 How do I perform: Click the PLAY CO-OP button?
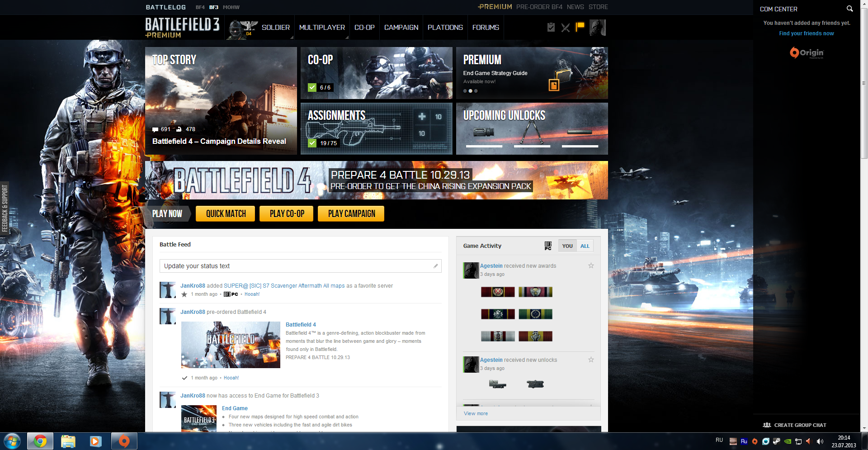(x=287, y=214)
